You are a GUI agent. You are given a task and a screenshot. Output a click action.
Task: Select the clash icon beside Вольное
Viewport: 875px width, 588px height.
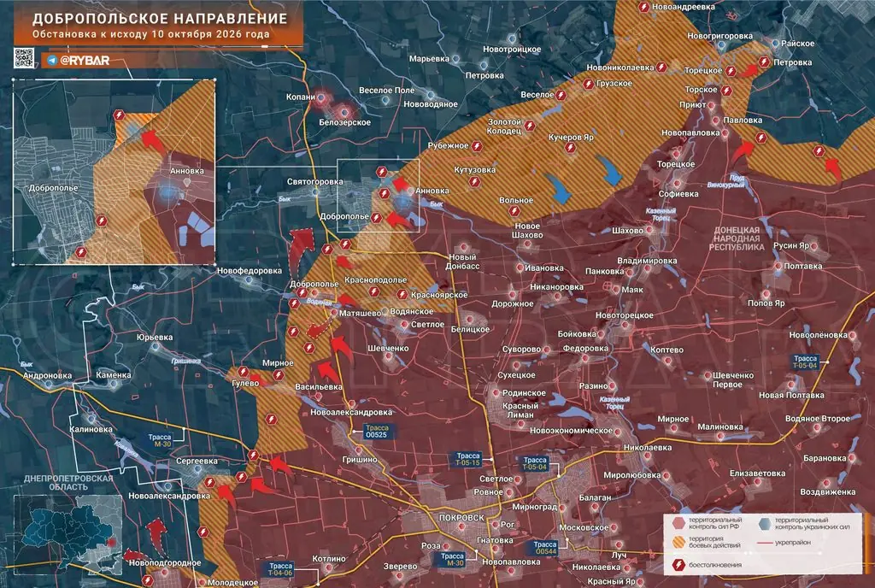[x=514, y=211]
